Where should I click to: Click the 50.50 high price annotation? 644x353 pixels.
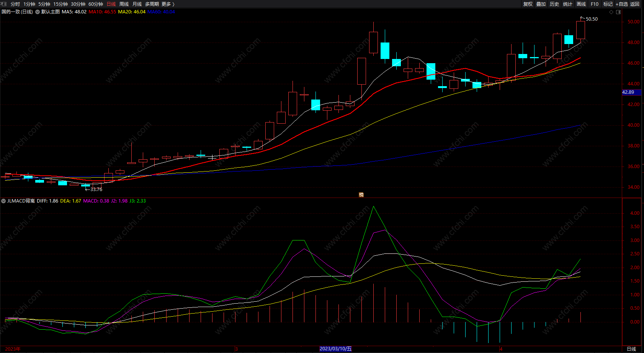(x=592, y=19)
